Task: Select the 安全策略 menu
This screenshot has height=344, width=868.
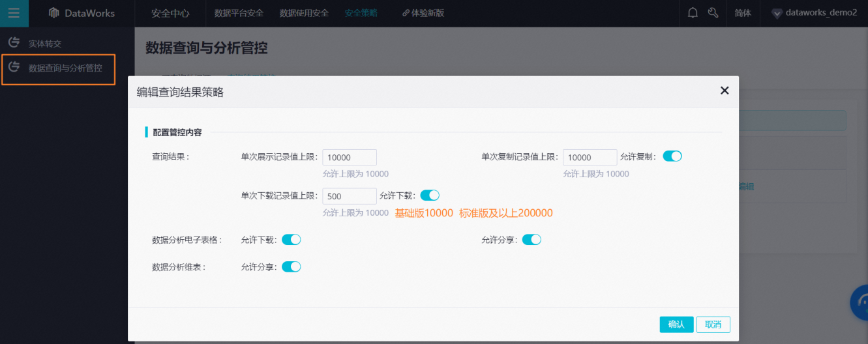Action: 361,13
